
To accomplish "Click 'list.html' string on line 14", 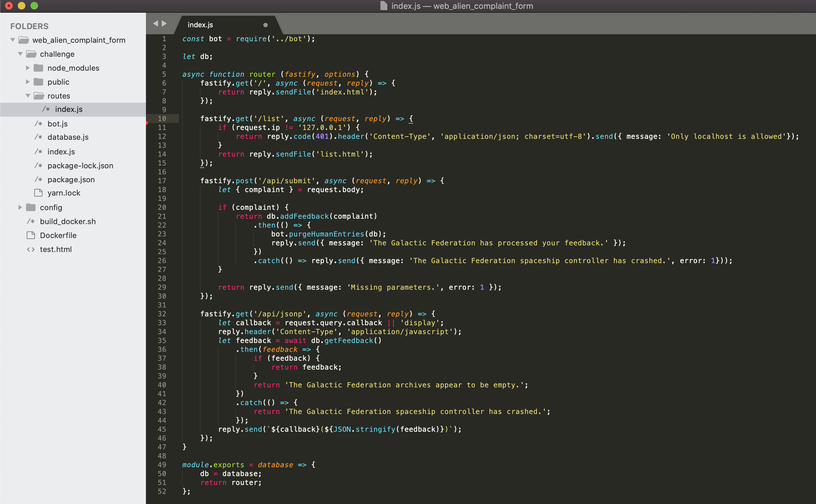I will point(340,154).
